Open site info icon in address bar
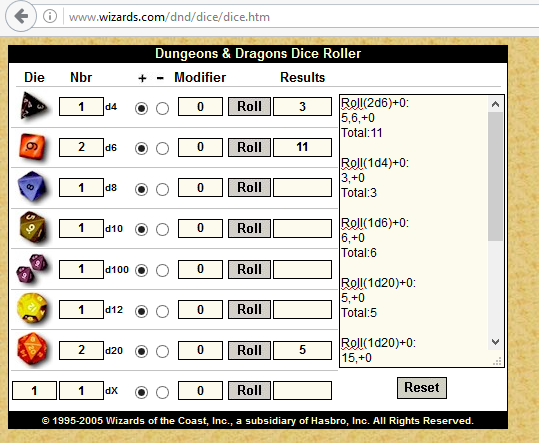 point(50,16)
